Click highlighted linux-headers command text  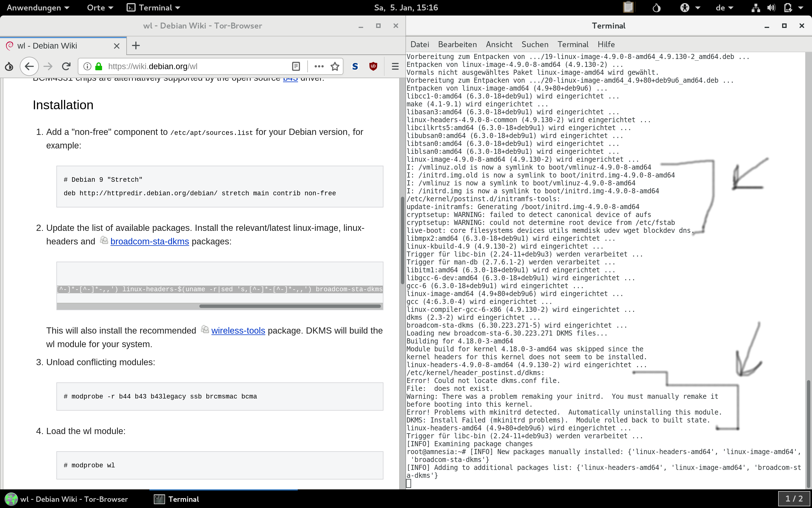point(219,289)
